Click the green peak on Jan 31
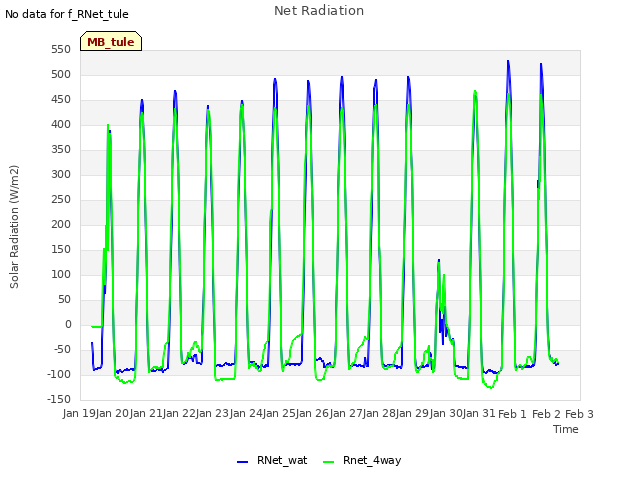640x480 pixels. (475, 91)
